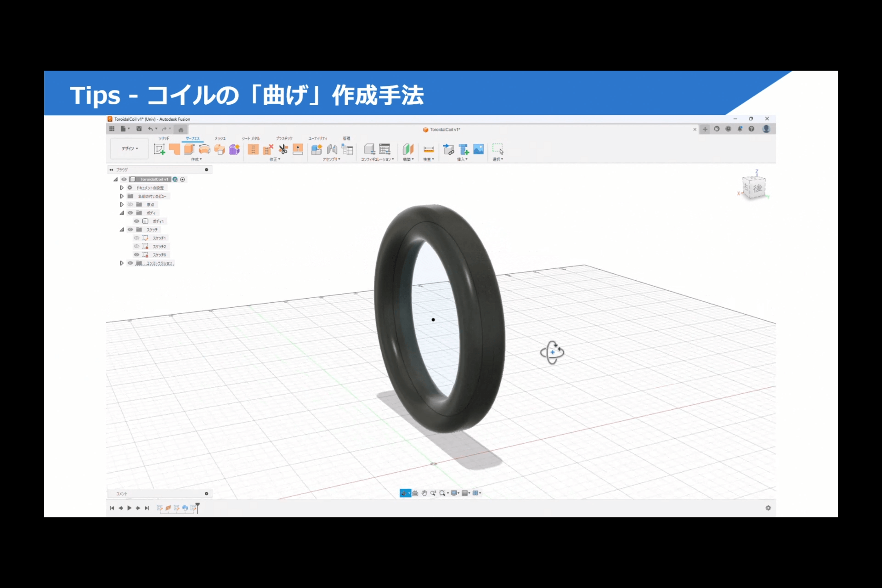
Task: Click the Insert McMaster-Carr component icon
Action: pos(464,149)
